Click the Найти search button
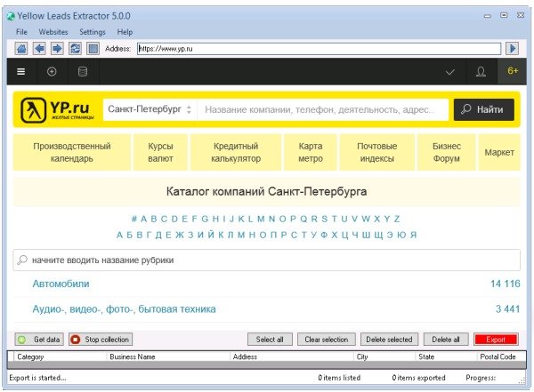534x392 pixels. pyautogui.click(x=483, y=109)
